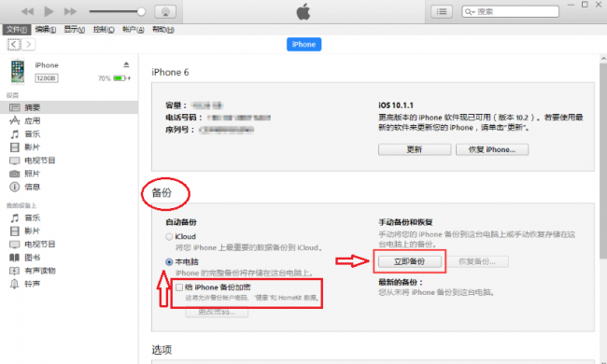Open the 控制 menu
Screen dimensions: 607x364
[104, 29]
